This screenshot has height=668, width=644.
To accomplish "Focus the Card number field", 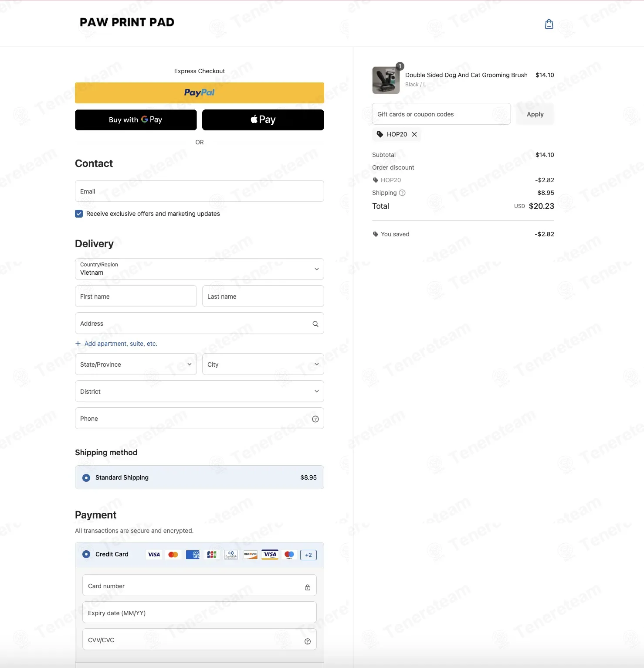I will click(200, 585).
